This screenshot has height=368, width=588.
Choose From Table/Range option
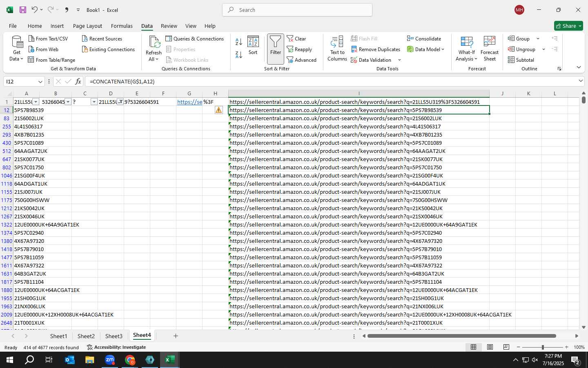tap(52, 60)
